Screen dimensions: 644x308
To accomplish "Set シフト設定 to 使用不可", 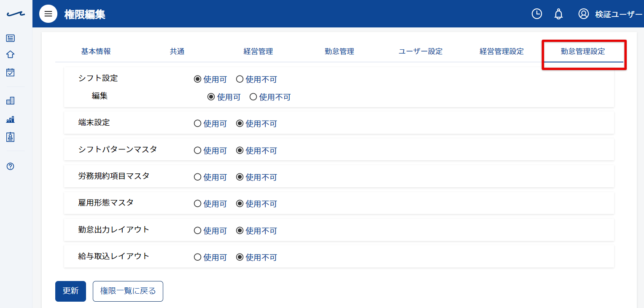I will point(240,79).
